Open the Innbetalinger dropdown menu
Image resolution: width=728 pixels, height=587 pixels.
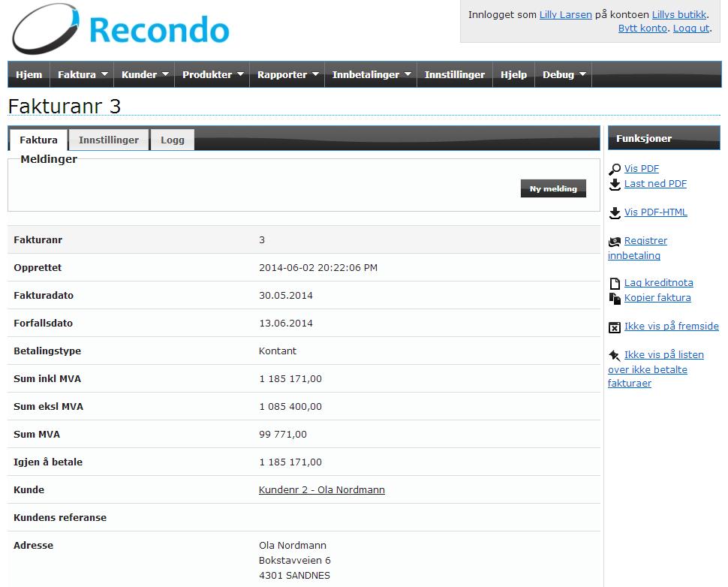point(372,74)
